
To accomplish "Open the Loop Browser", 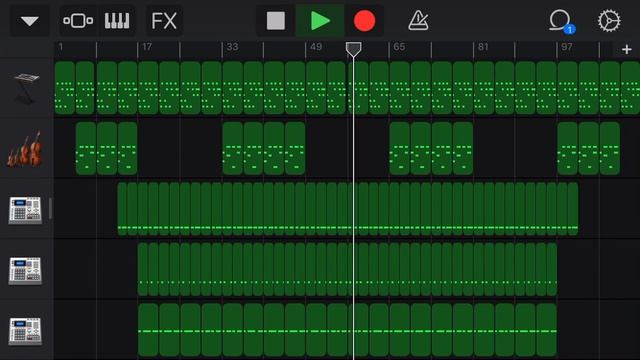I will coord(561,21).
